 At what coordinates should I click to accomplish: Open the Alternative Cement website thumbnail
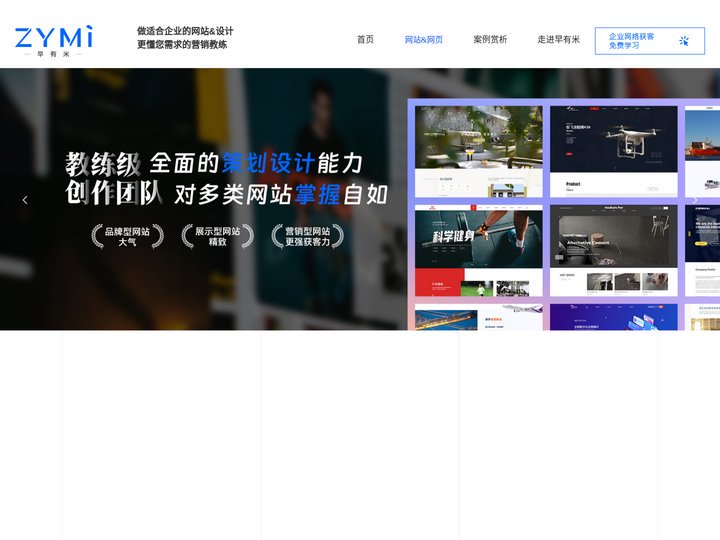coord(613,250)
